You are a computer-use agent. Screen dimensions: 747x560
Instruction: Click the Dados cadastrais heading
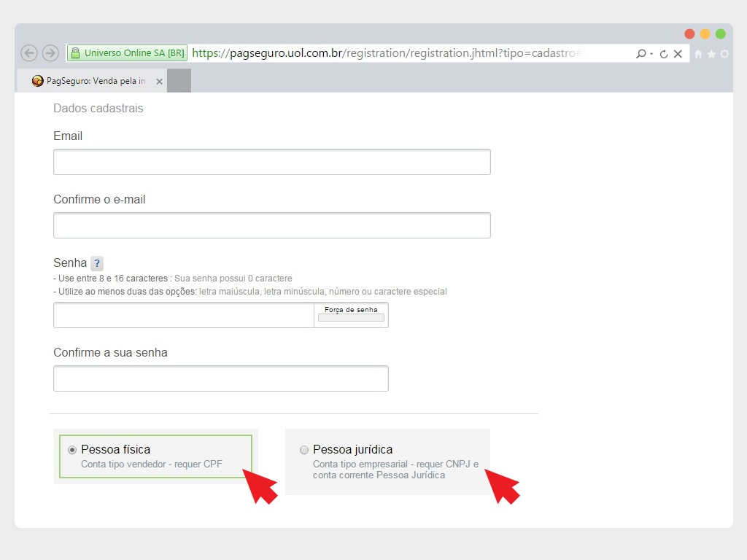[x=98, y=108]
